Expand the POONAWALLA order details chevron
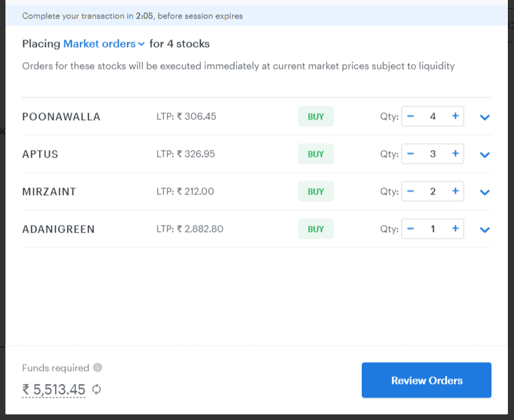This screenshot has height=420, width=514. point(485,117)
